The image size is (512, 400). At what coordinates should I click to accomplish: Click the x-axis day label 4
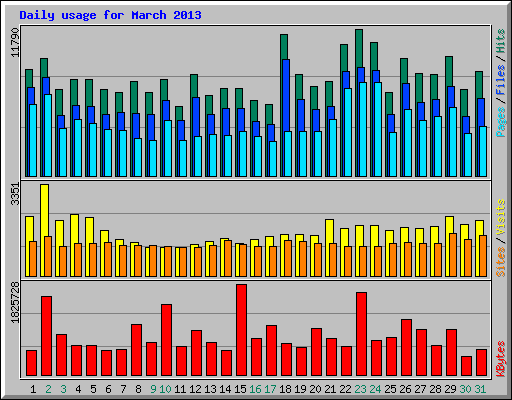tap(78, 389)
